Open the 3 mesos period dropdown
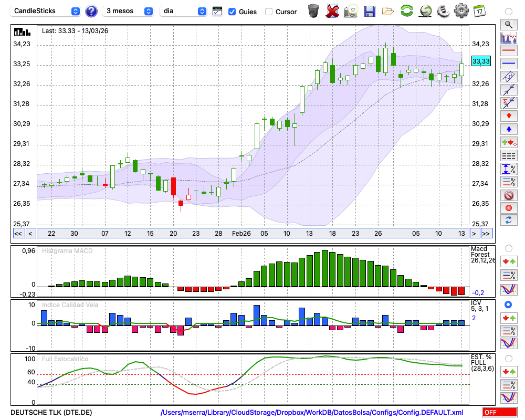 coord(128,11)
